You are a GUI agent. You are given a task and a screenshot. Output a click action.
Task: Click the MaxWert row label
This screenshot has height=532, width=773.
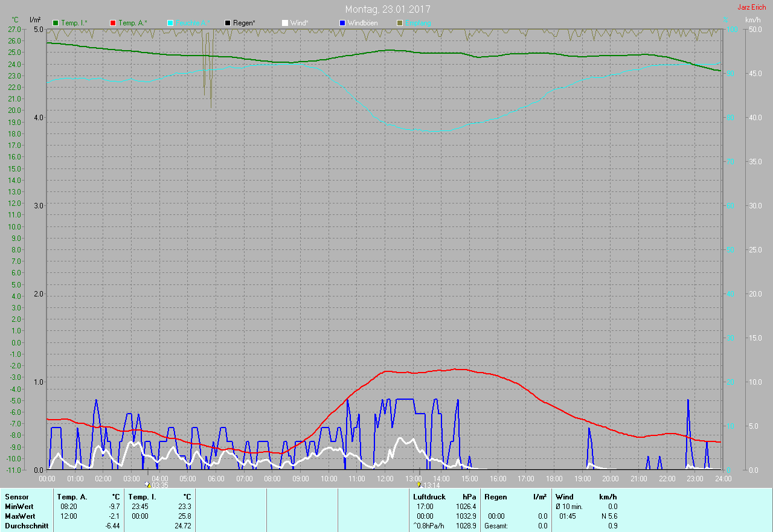(x=20, y=516)
